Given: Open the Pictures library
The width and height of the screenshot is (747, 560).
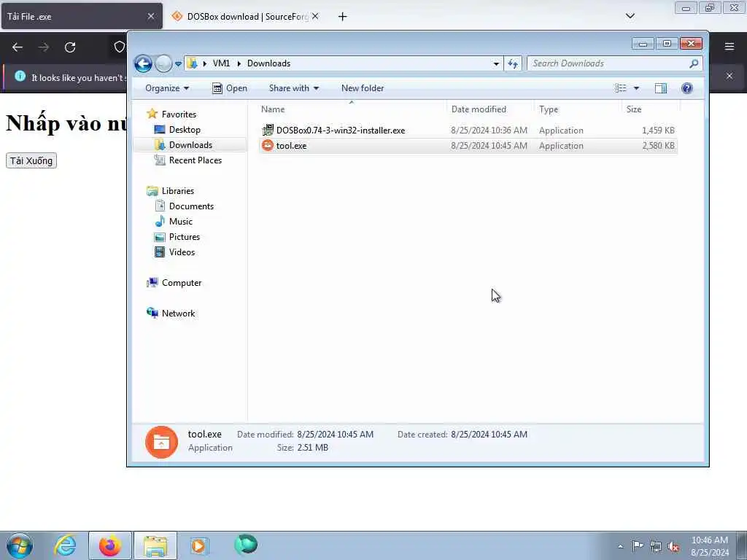Looking at the screenshot, I should (x=185, y=237).
